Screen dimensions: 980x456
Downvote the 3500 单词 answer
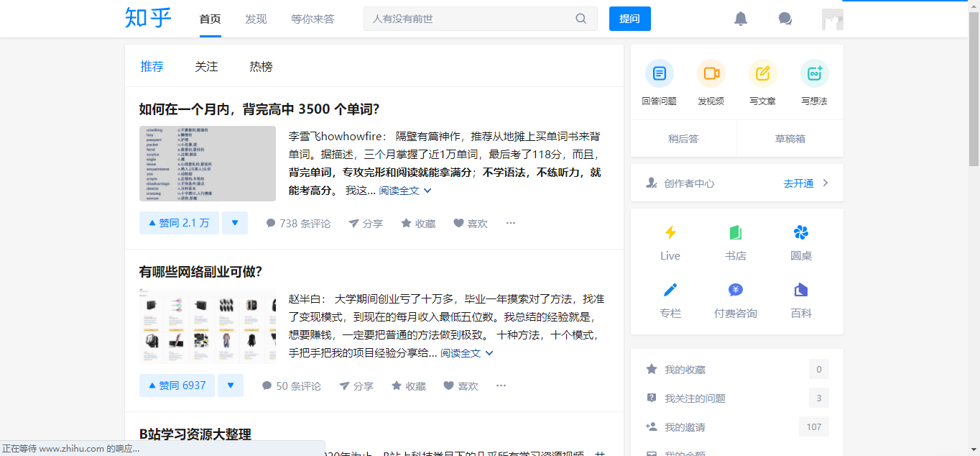[235, 223]
